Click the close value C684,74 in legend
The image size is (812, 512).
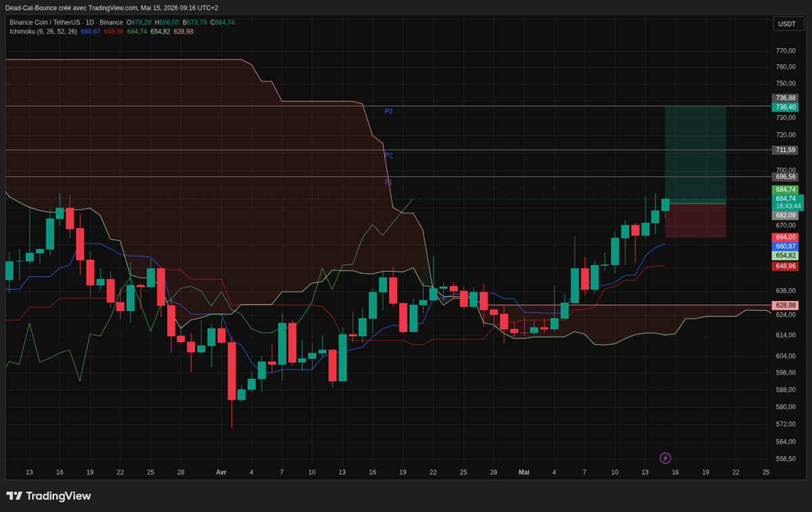[223, 22]
